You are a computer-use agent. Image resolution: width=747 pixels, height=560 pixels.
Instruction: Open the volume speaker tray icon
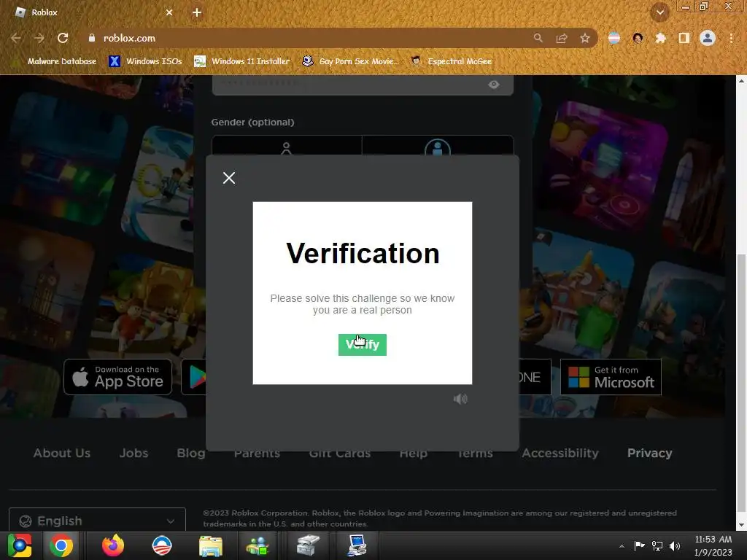pos(675,546)
